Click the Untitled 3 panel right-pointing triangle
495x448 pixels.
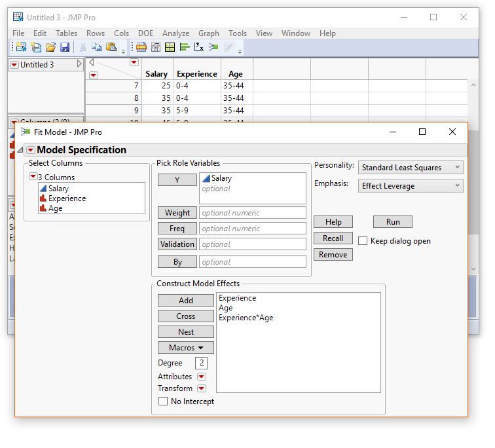pos(79,64)
